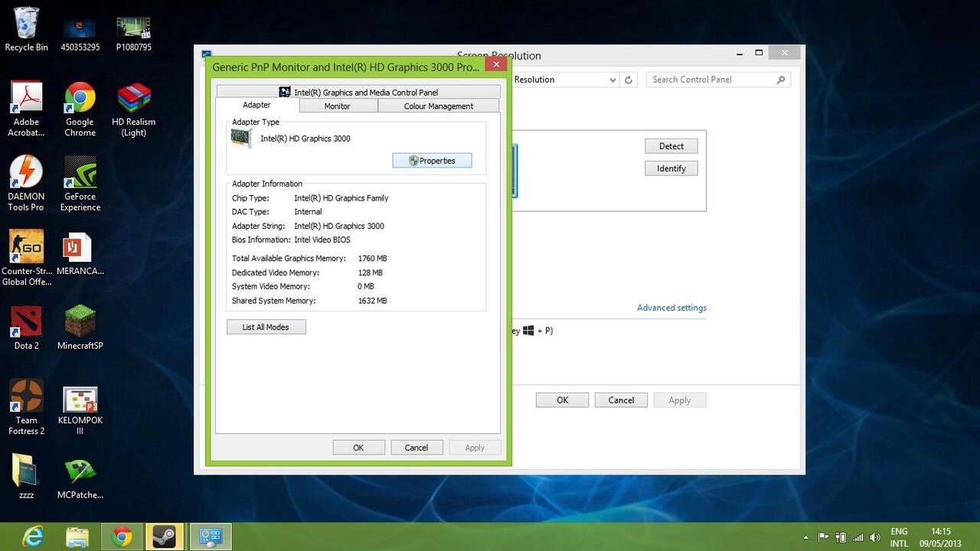980x551 pixels.
Task: Open Chrome from the taskbar
Action: coord(121,536)
